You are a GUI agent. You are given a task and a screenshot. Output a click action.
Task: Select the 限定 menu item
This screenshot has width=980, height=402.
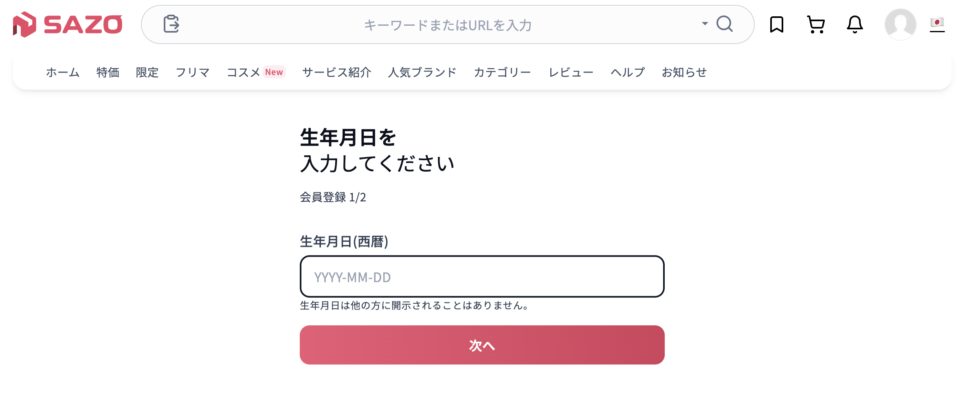pyautogui.click(x=147, y=72)
